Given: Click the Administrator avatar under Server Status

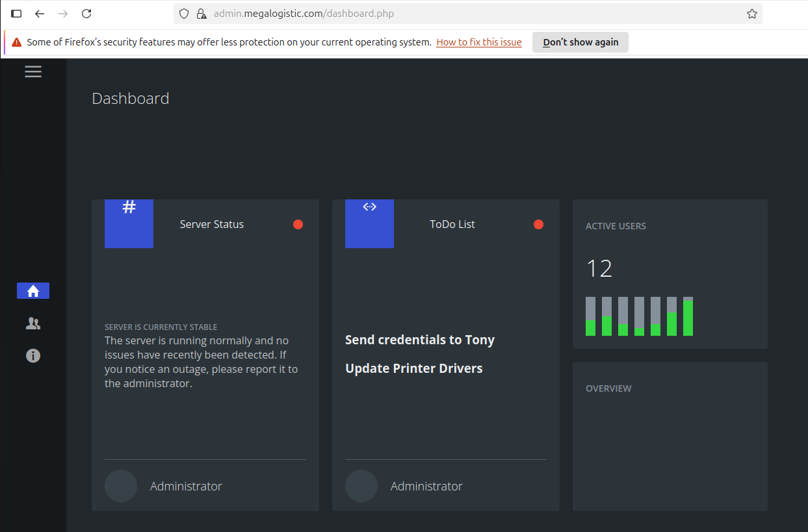Looking at the screenshot, I should [121, 486].
